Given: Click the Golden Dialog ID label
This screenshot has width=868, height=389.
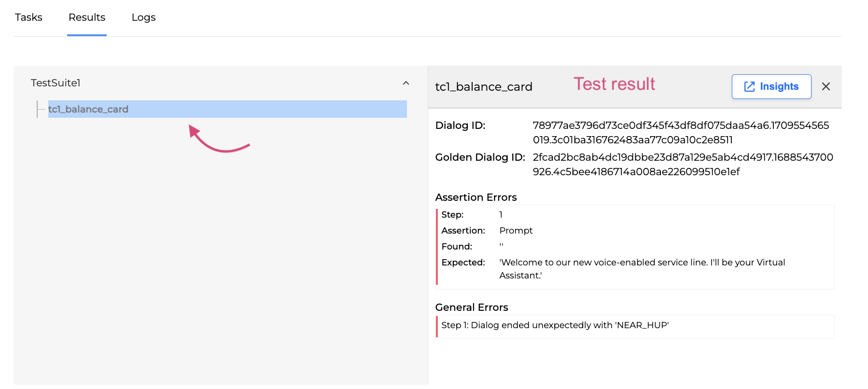Looking at the screenshot, I should pyautogui.click(x=480, y=157).
